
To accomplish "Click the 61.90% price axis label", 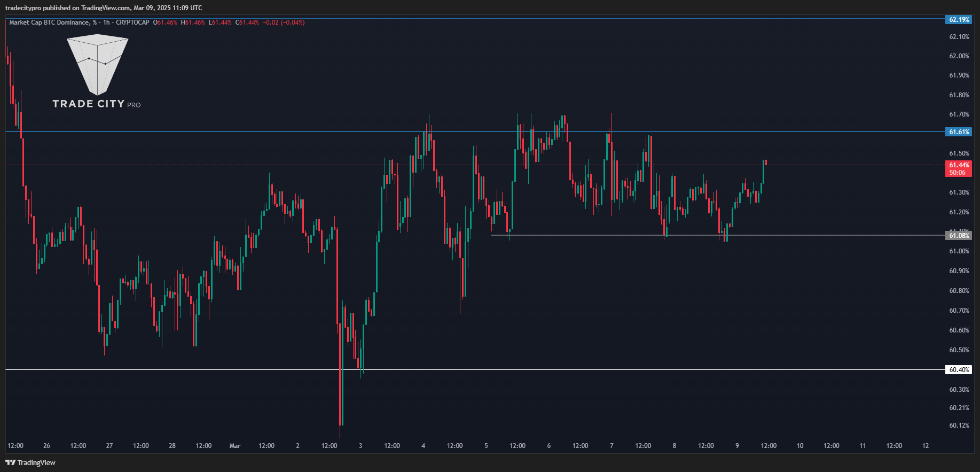I will 959,75.
